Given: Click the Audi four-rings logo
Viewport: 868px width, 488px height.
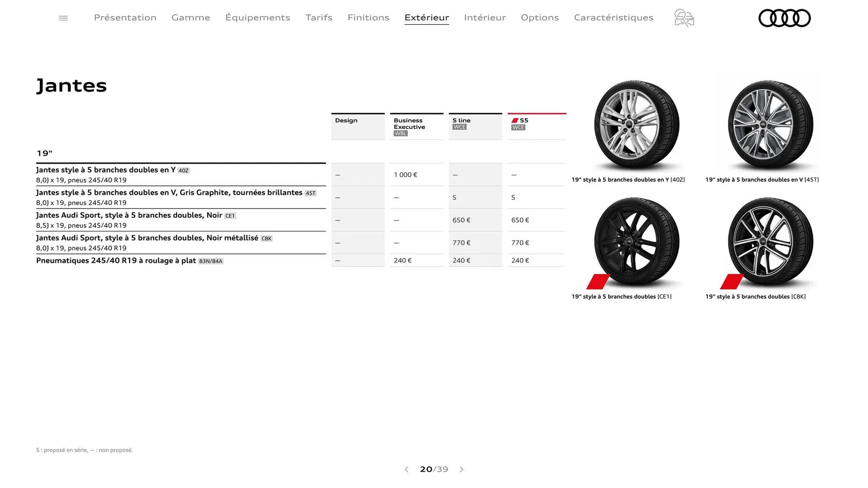Looking at the screenshot, I should (785, 18).
